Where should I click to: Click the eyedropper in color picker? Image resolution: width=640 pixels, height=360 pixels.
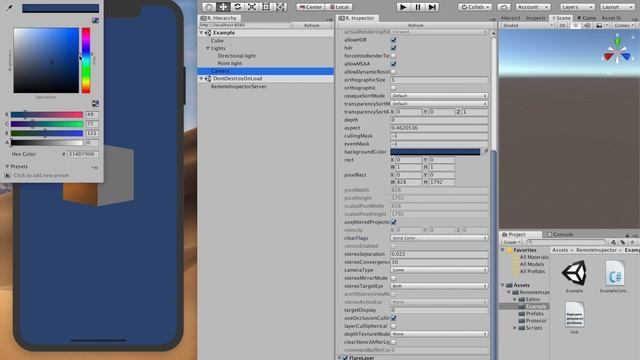tap(9, 8)
